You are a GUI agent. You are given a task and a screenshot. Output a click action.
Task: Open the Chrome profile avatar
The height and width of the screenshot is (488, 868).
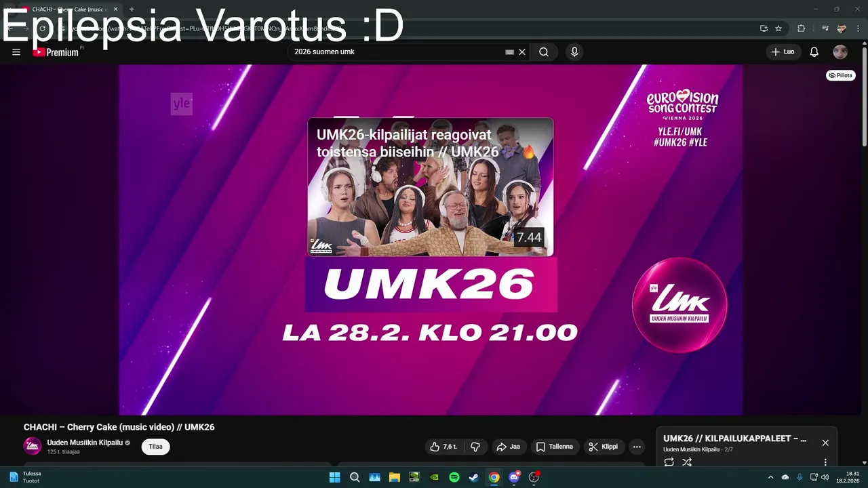tap(842, 28)
